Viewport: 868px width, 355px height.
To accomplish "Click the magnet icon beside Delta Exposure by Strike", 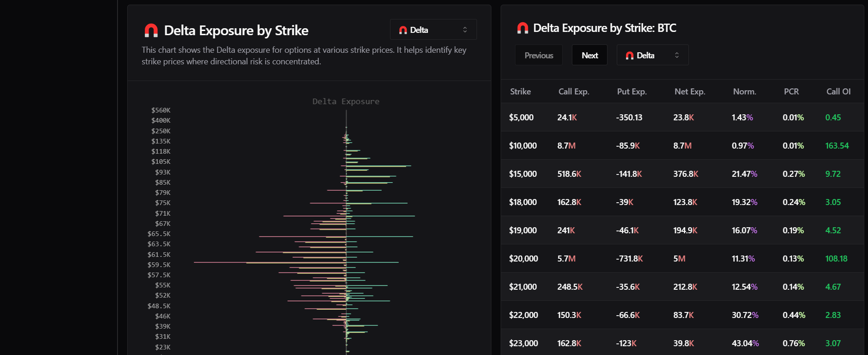I will [151, 31].
